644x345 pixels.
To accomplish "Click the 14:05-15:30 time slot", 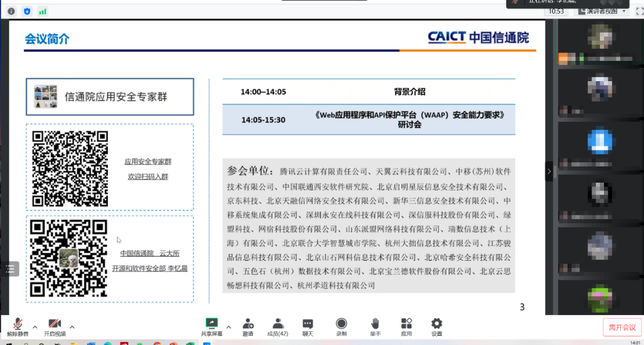I will click(264, 120).
